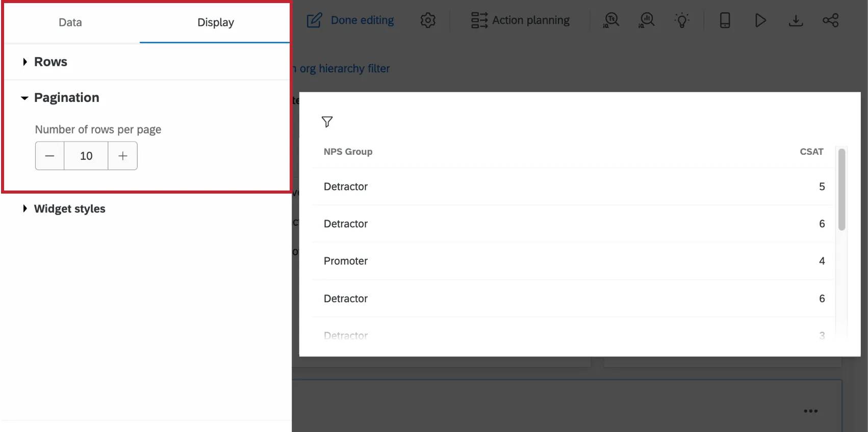This screenshot has width=868, height=432.
Task: Open dashboard settings gear icon
Action: pyautogui.click(x=428, y=20)
